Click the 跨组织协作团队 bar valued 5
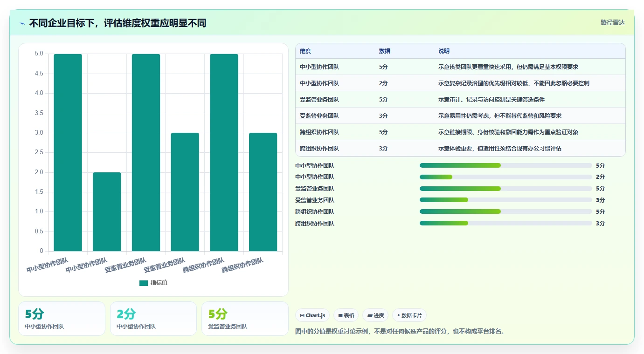644x354 pixels. (224, 153)
